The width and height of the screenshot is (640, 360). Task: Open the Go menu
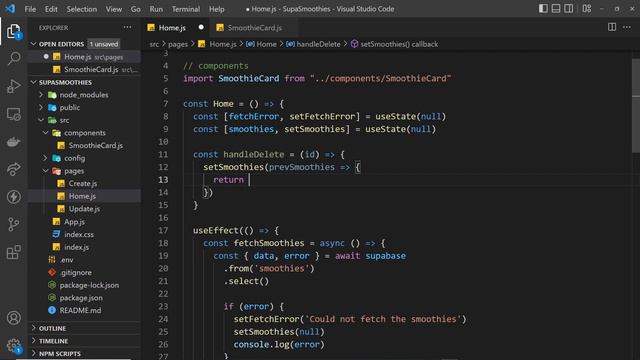pyautogui.click(x=136, y=9)
